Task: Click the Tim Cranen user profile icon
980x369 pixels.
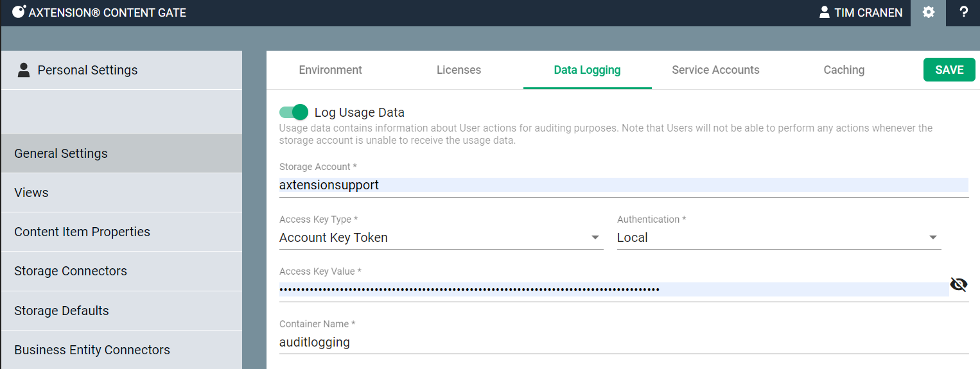Action: pos(825,12)
